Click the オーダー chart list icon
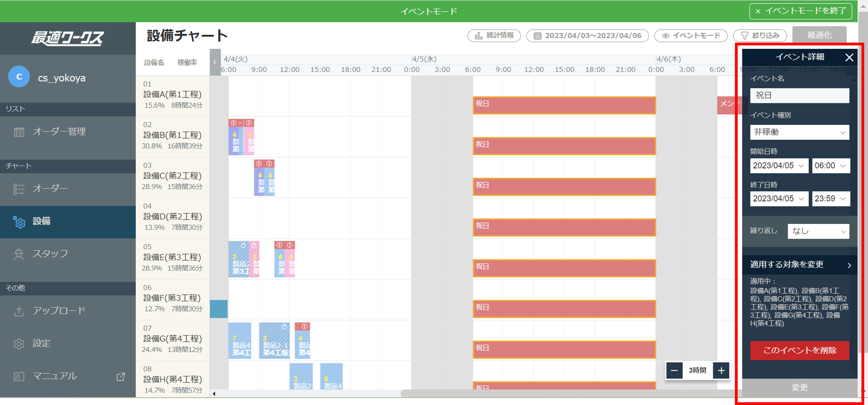The width and height of the screenshot is (868, 405). tap(19, 189)
